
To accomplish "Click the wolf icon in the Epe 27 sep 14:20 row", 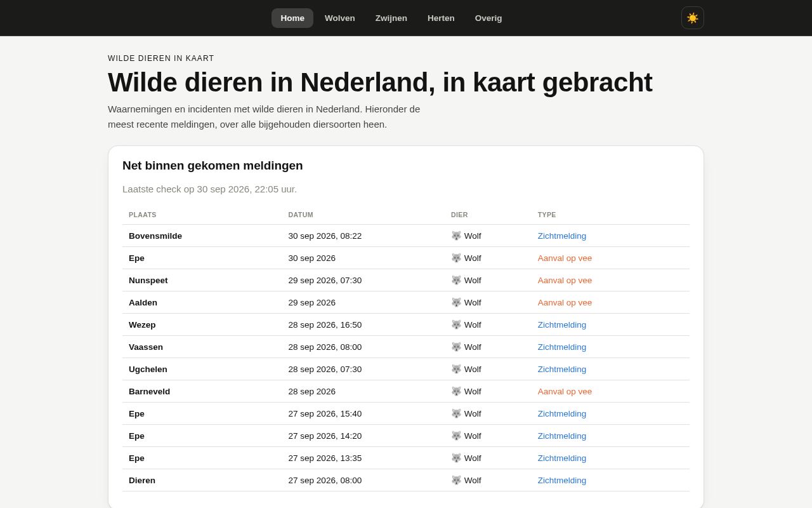I will point(456,436).
